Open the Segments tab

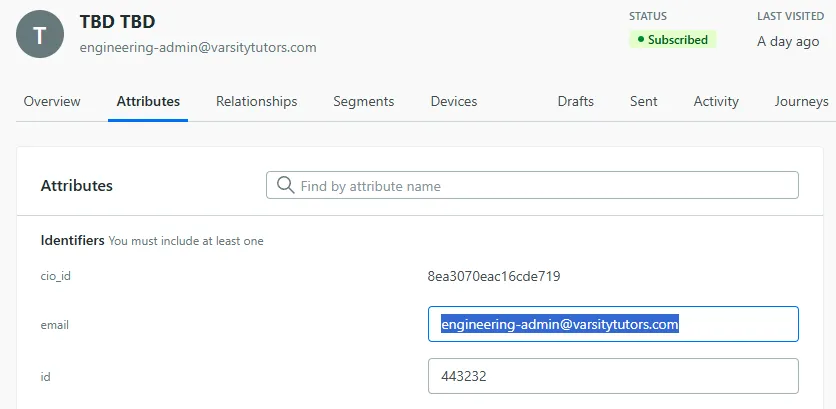(363, 101)
